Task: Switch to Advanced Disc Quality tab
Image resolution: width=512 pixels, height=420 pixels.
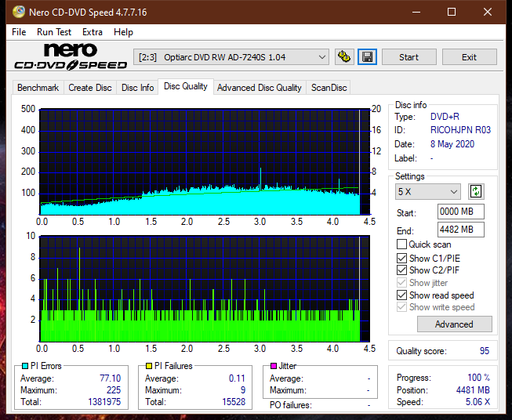Action: (x=260, y=88)
